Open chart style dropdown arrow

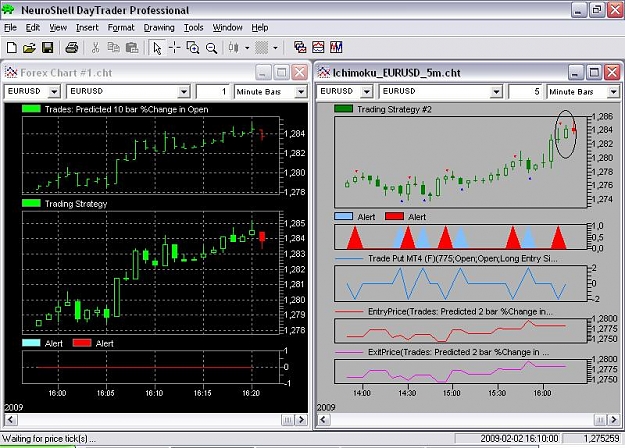click(247, 48)
